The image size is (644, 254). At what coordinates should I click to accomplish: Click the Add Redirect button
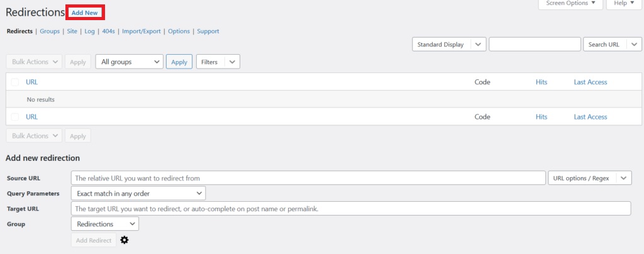pos(94,240)
